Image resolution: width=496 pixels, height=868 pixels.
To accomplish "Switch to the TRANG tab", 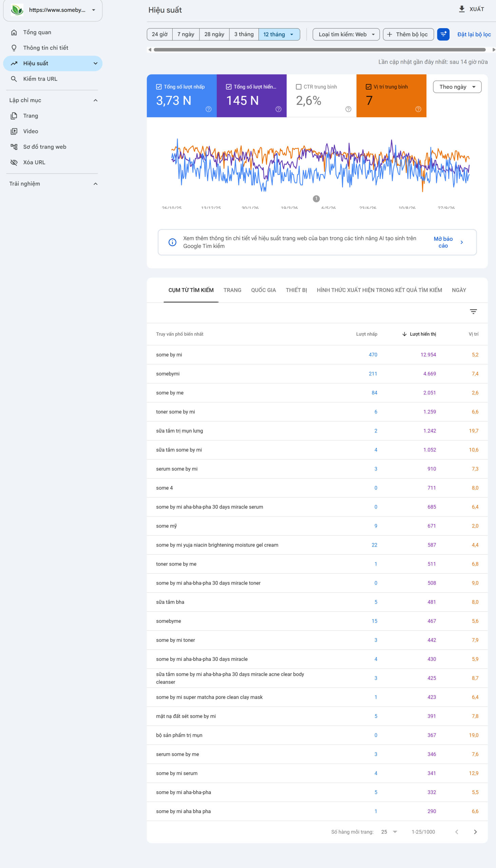I will pos(232,290).
